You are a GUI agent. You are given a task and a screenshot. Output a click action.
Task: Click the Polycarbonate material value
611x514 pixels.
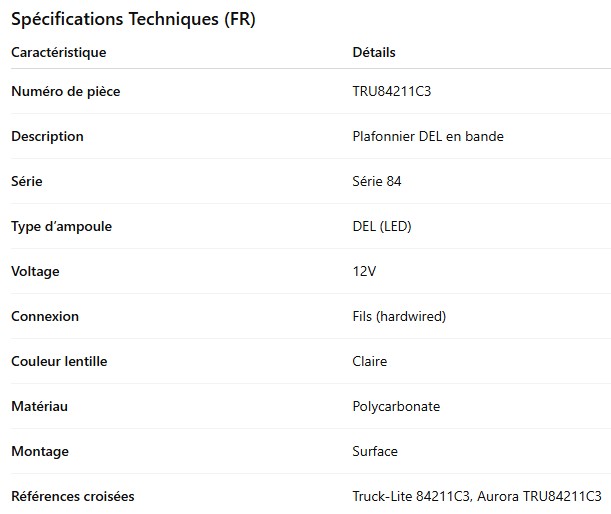(396, 407)
